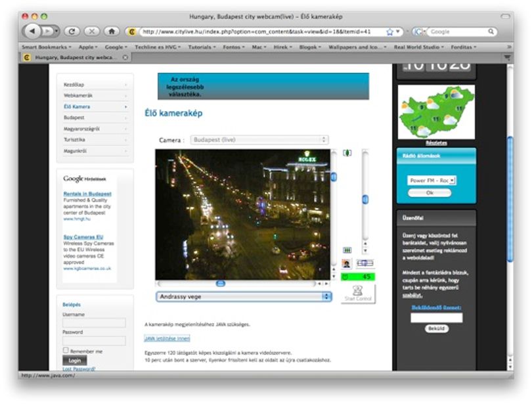Click the Login button
This screenshot has height=404, width=532.
pos(75,360)
